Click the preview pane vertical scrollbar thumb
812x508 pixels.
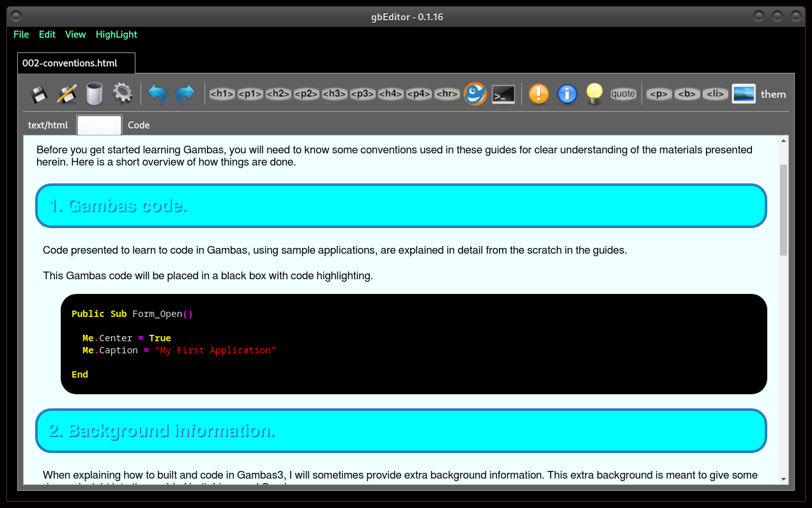[783, 210]
